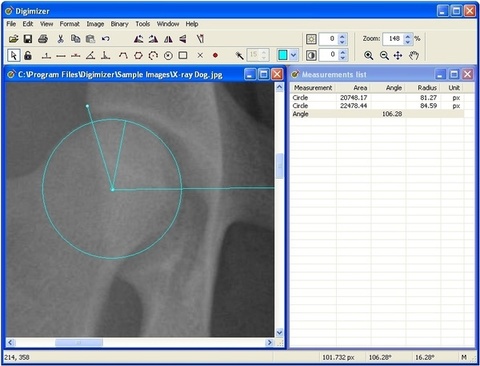
Task: Click the Print icon
Action: pos(43,39)
